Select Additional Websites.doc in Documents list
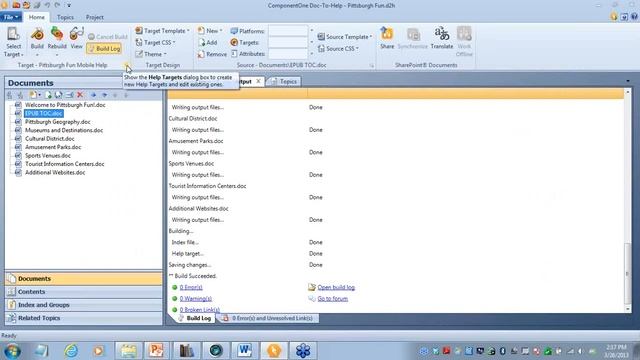 [x=55, y=172]
